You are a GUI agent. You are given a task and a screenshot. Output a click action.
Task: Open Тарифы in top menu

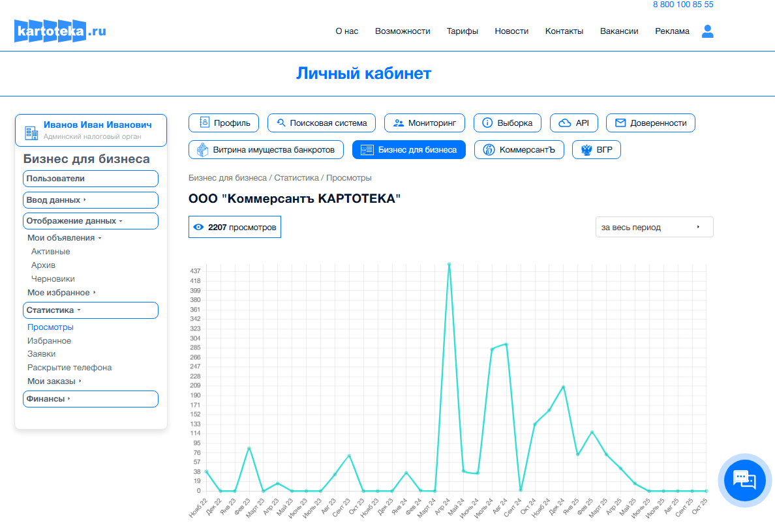click(462, 31)
